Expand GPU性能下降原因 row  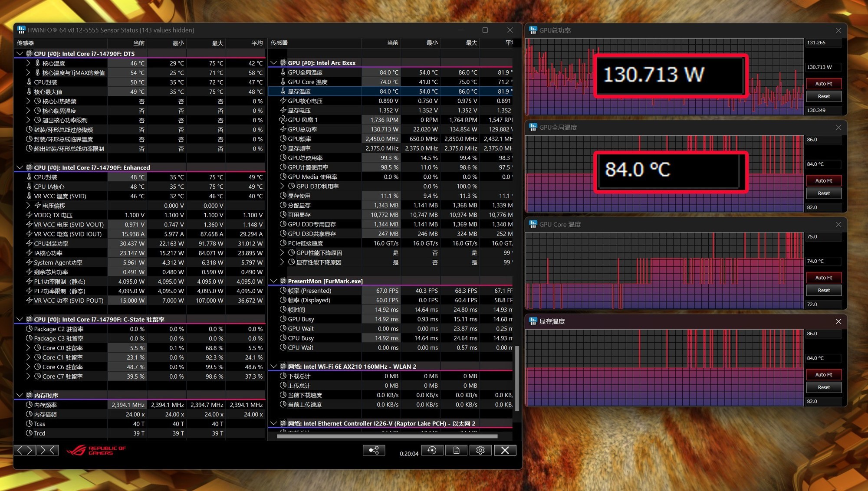[x=282, y=253]
